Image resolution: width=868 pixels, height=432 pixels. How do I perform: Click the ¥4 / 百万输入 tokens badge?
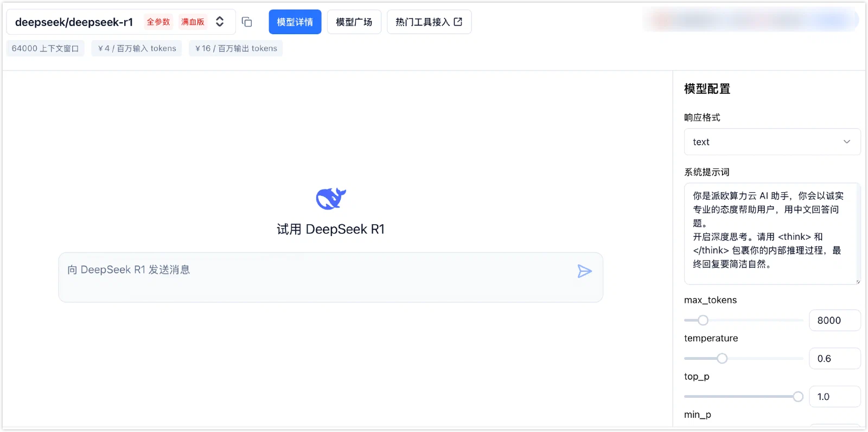137,48
